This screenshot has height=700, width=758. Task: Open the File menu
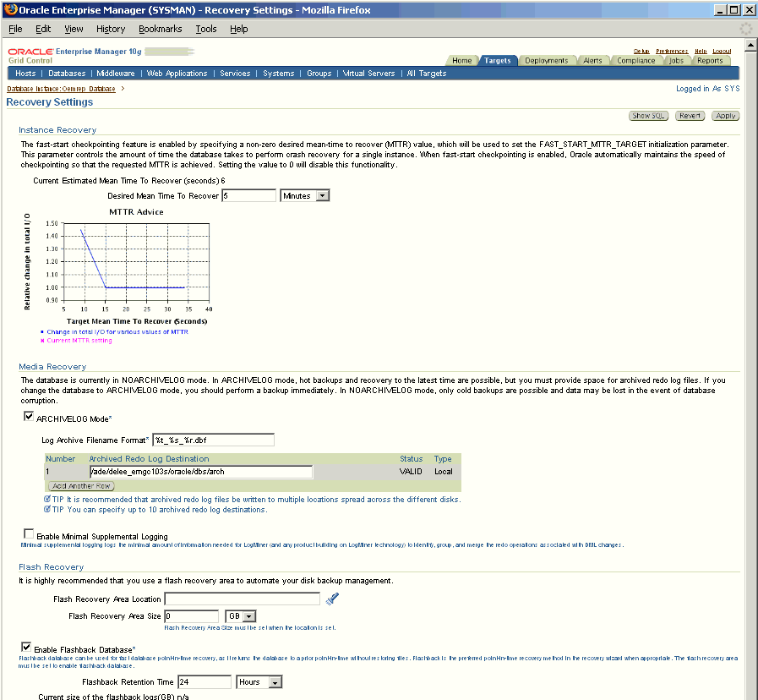pos(15,29)
